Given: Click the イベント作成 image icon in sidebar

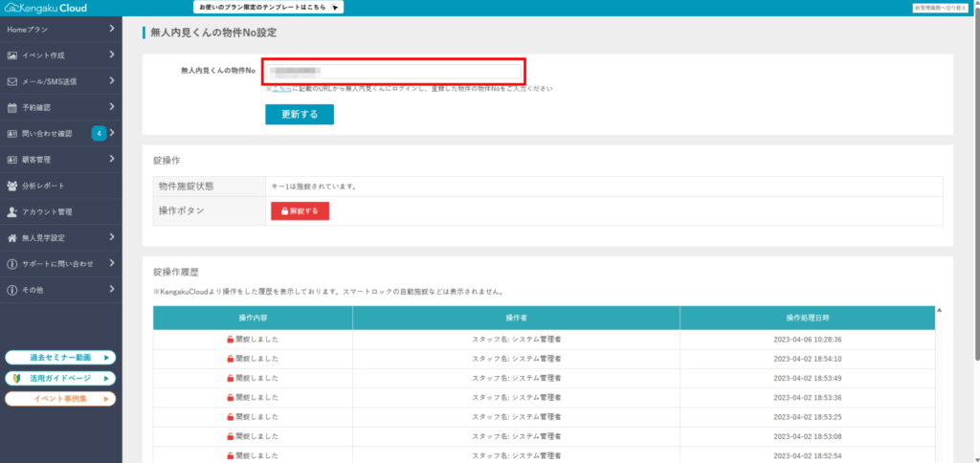Looking at the screenshot, I should (11, 55).
